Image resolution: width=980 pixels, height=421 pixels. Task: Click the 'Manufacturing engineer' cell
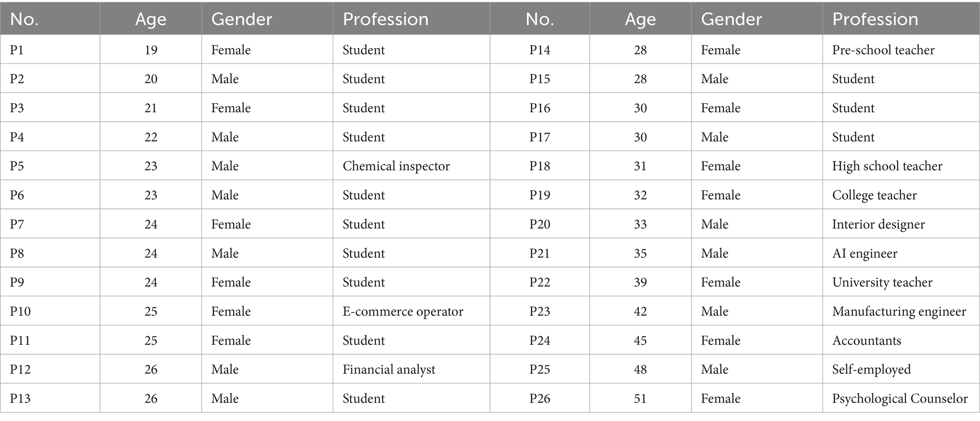coord(899,312)
